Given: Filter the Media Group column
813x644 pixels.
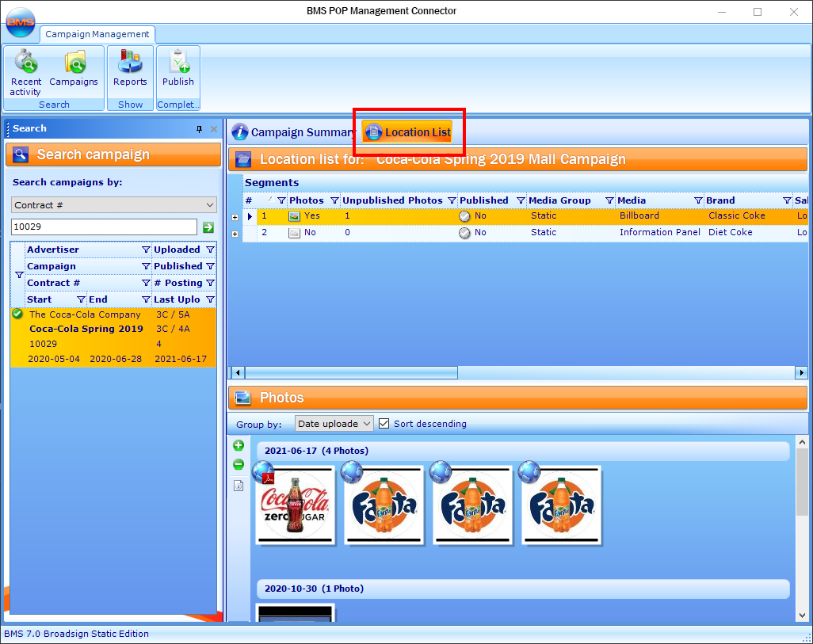Looking at the screenshot, I should 609,200.
